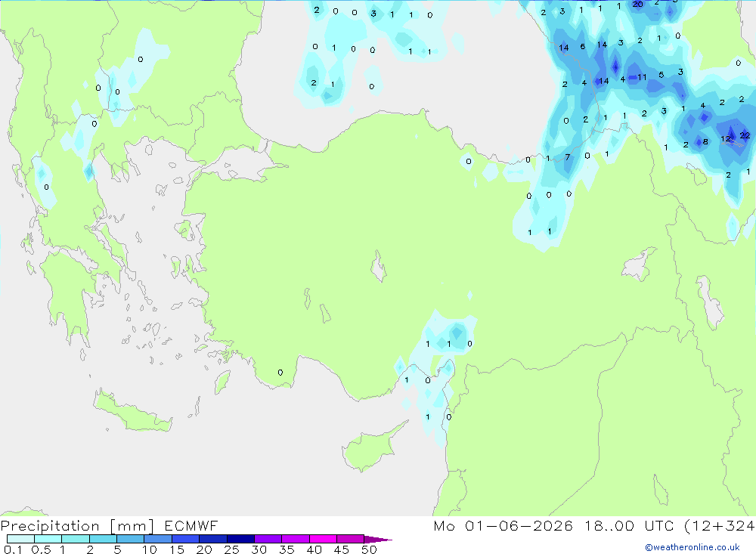Click the '15' legend scale label
The width and height of the screenshot is (756, 554).
176,549
